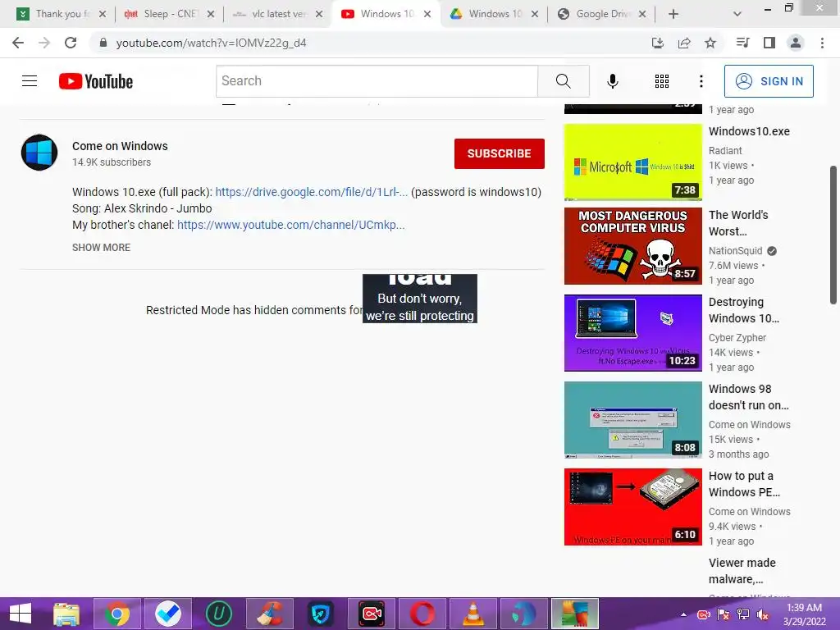Open Most Dangerous Computer Virus thumbnail

(632, 246)
